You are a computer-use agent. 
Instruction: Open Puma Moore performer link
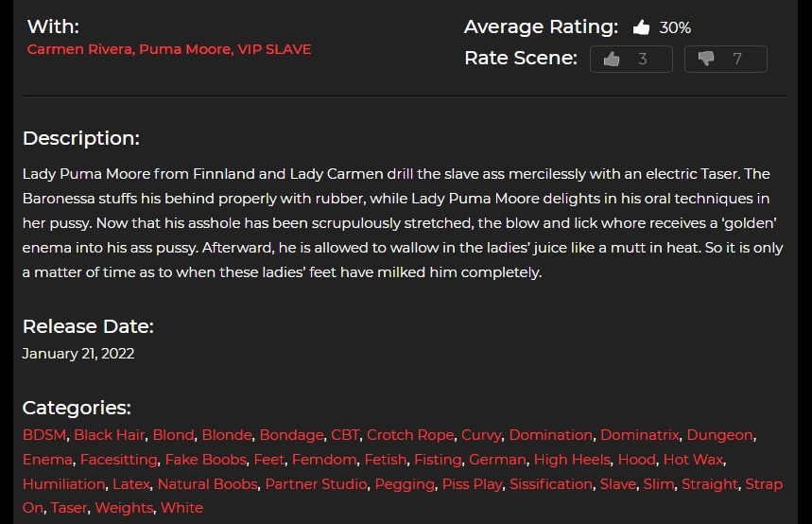click(x=185, y=49)
